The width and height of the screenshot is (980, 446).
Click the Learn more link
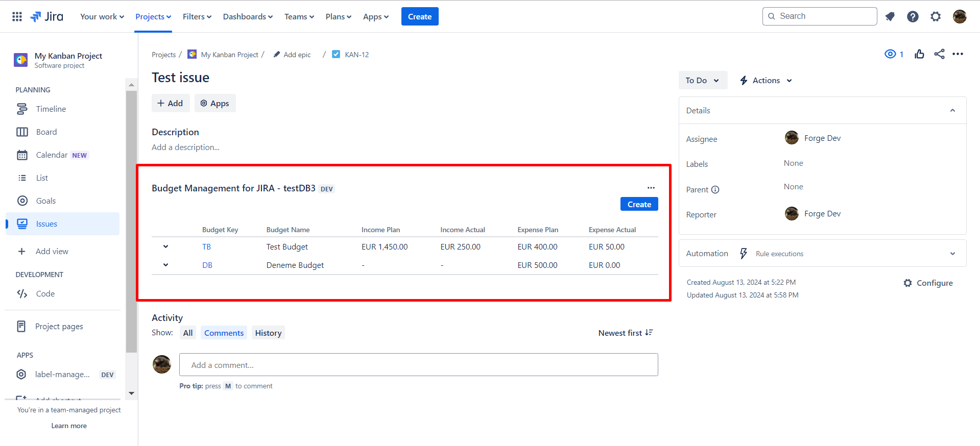[x=69, y=426]
